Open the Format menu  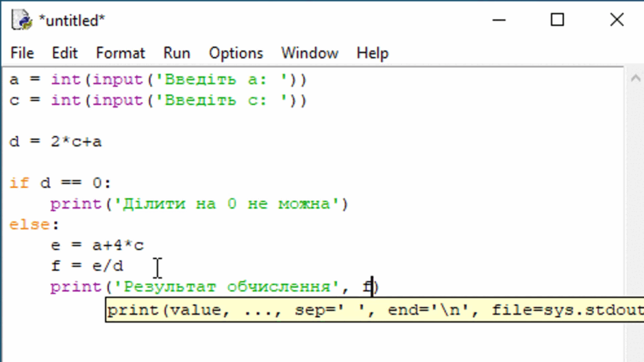tap(121, 53)
